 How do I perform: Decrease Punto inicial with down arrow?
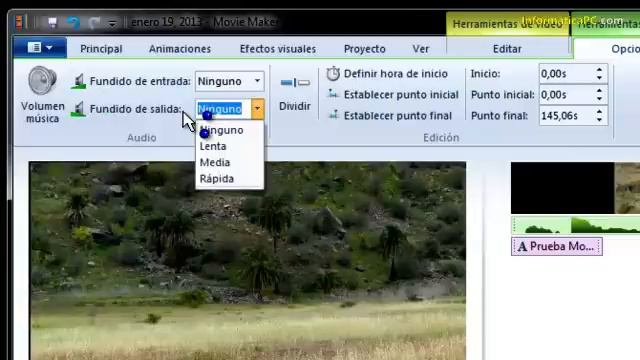click(599, 99)
